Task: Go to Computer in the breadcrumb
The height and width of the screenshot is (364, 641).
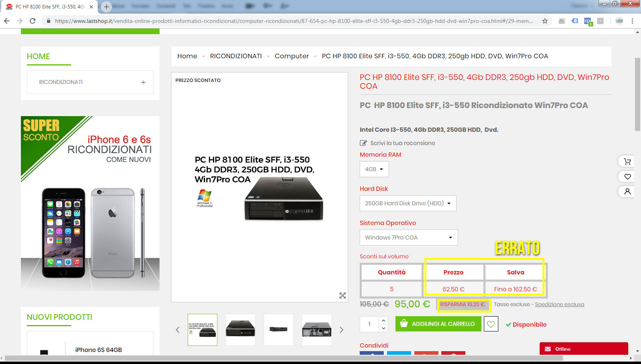Action: click(x=292, y=56)
